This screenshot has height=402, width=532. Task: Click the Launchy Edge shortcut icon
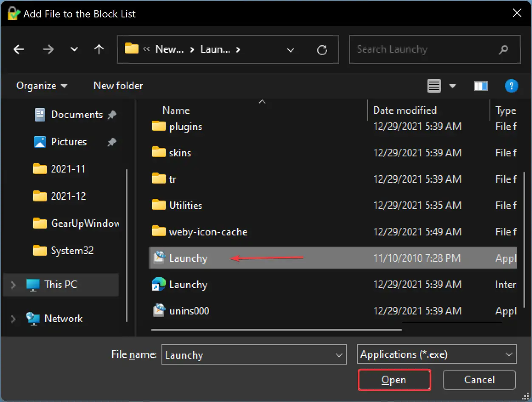pyautogui.click(x=159, y=284)
